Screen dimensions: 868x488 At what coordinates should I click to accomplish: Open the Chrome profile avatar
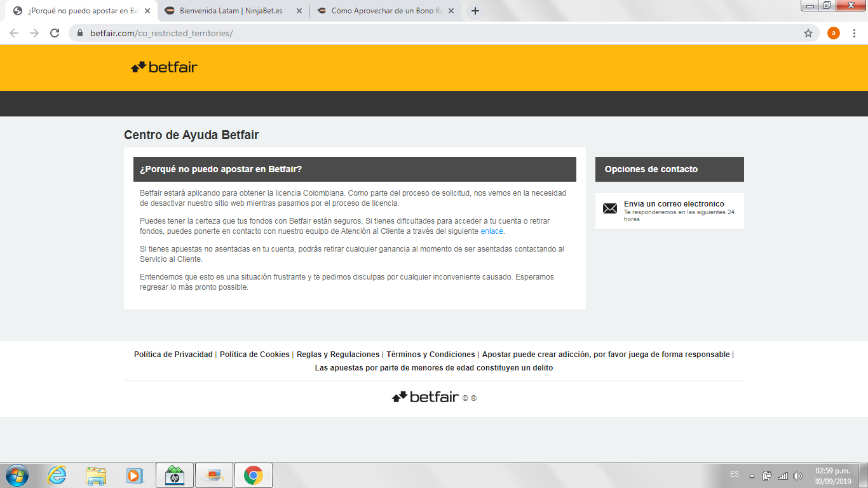[833, 33]
